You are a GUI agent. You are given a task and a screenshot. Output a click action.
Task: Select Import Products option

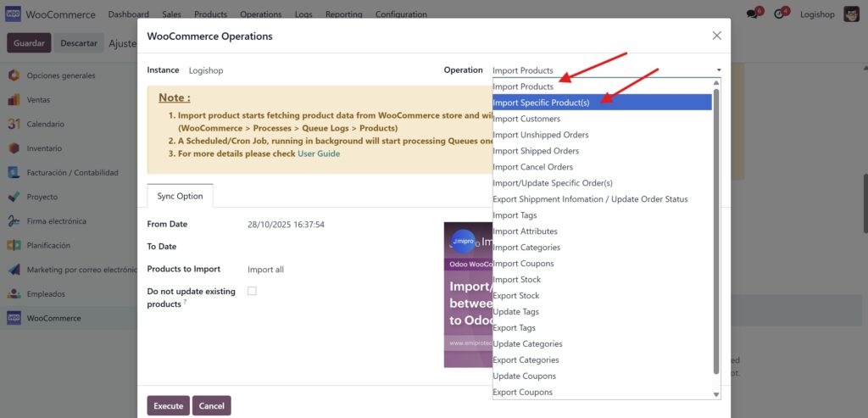point(602,86)
